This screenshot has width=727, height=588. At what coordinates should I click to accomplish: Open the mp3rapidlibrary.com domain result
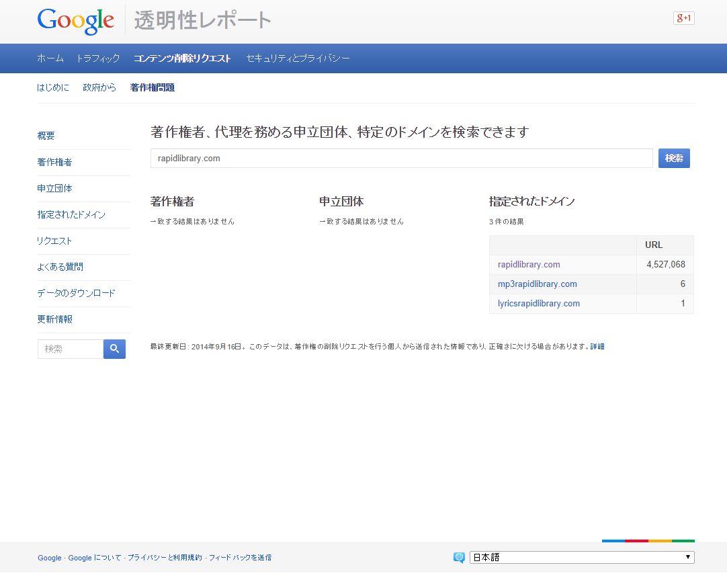click(x=538, y=284)
